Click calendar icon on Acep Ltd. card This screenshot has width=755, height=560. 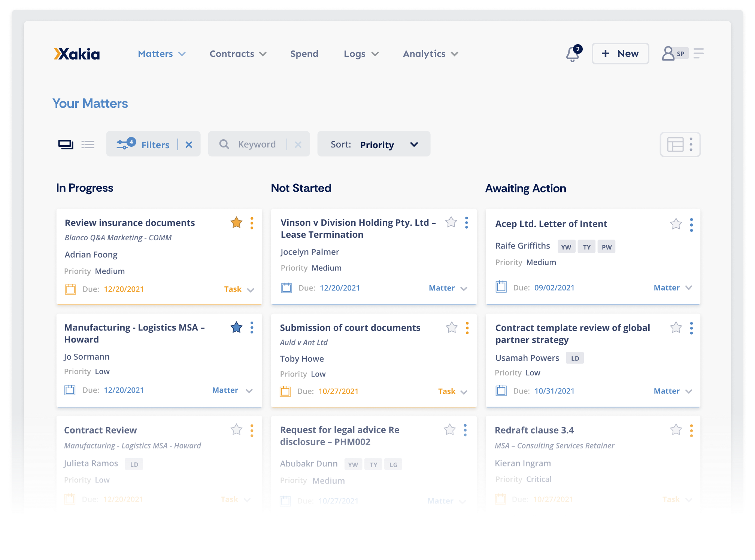point(501,287)
